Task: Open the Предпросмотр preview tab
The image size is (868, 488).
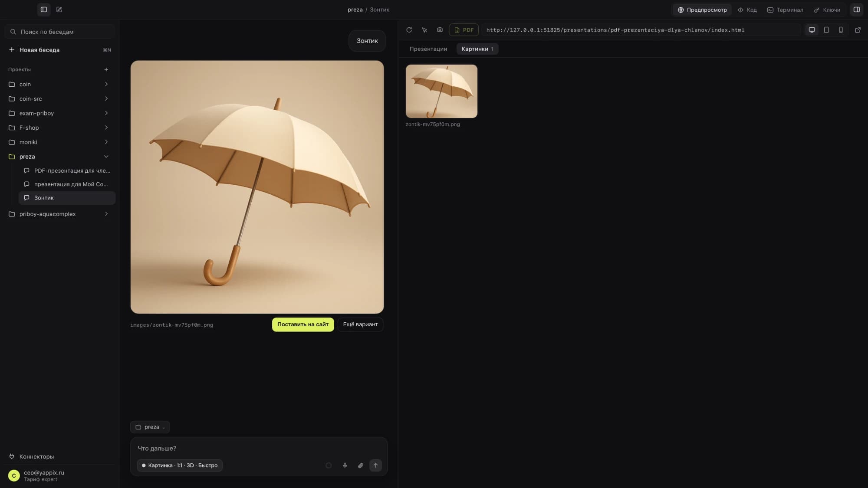Action: (702, 10)
